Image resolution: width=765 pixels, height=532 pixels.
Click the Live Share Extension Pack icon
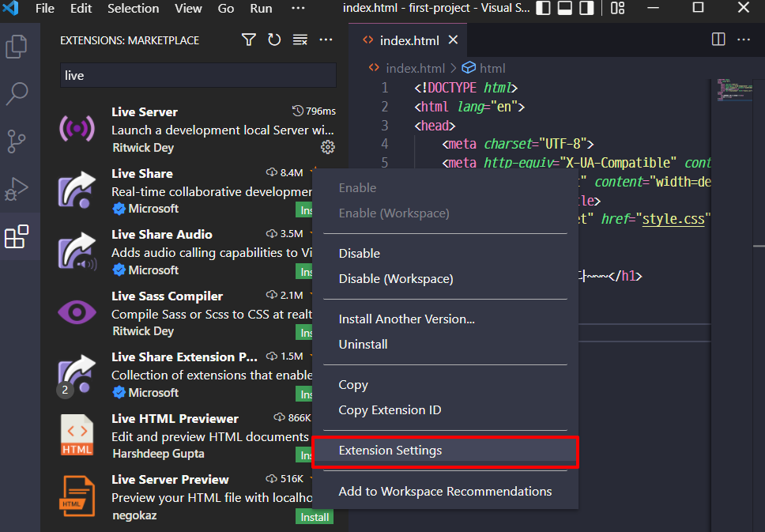tap(77, 375)
